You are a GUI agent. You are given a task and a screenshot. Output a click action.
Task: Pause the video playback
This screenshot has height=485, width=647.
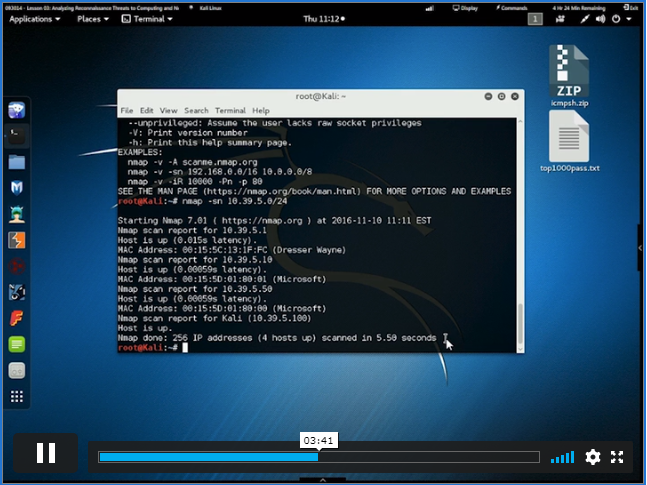45,453
